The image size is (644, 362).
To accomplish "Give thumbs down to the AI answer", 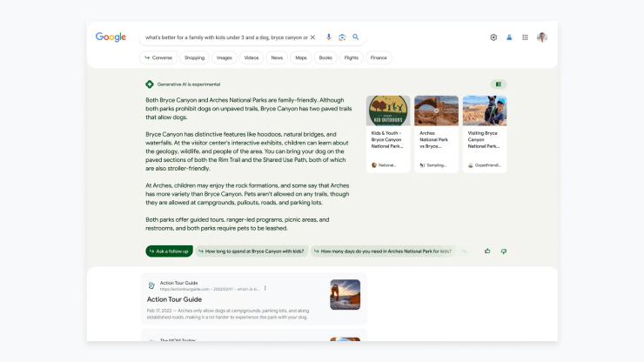I will pyautogui.click(x=504, y=251).
